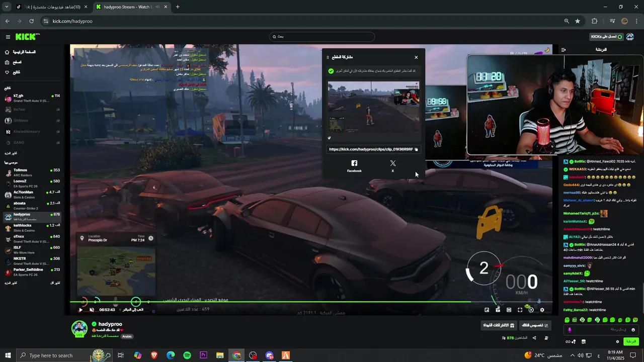644x362 pixels.
Task: Open k7_gh channel in sidebar
Action: (32, 98)
